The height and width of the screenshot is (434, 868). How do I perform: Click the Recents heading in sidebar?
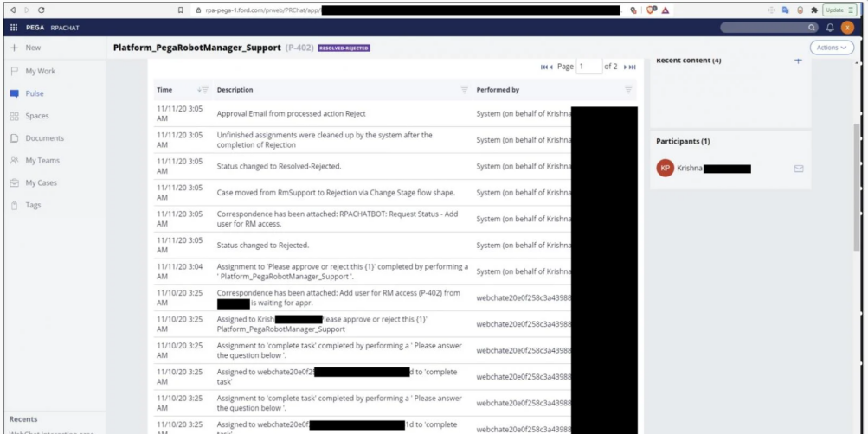pyautogui.click(x=23, y=419)
